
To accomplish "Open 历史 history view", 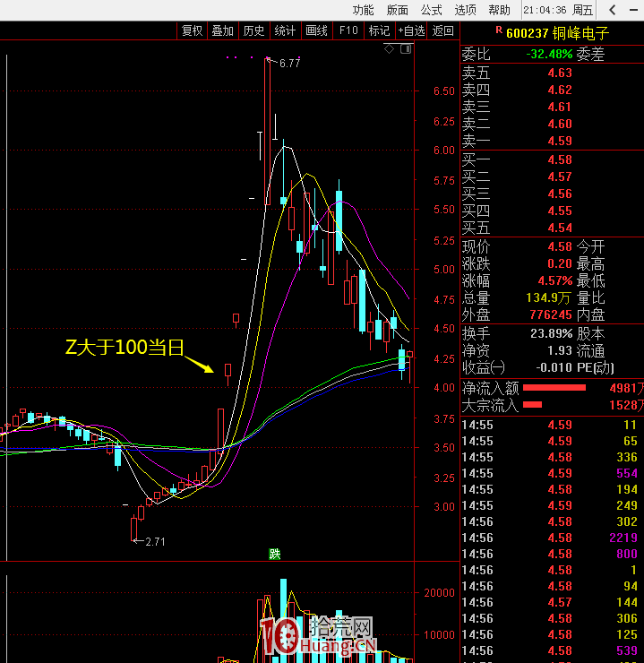I will (x=254, y=30).
